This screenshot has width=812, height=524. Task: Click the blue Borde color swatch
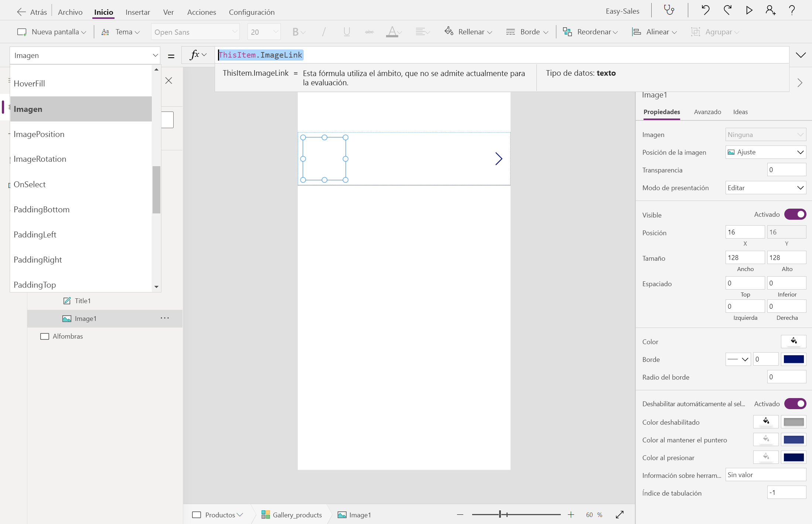click(793, 359)
